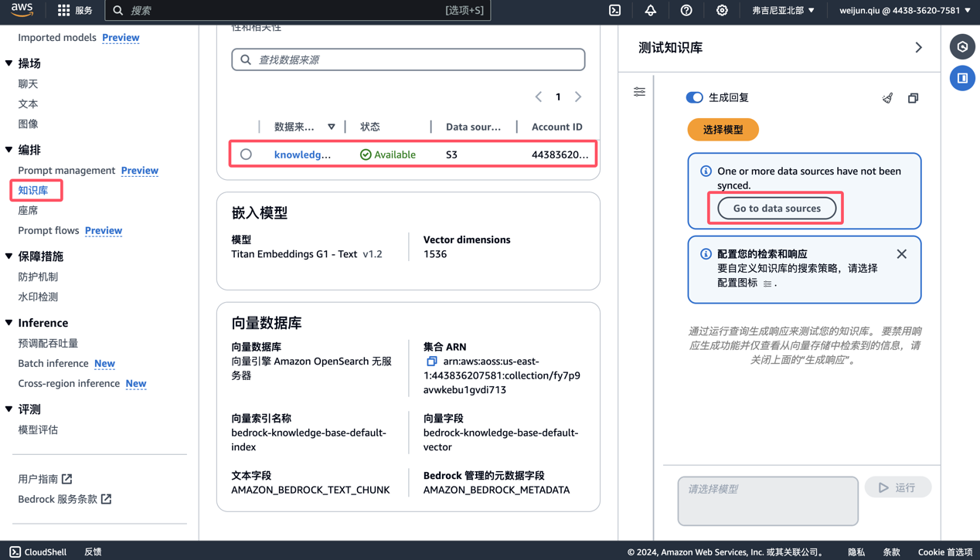Open Imported models in the sidebar
The width and height of the screenshot is (980, 560).
pos(57,37)
